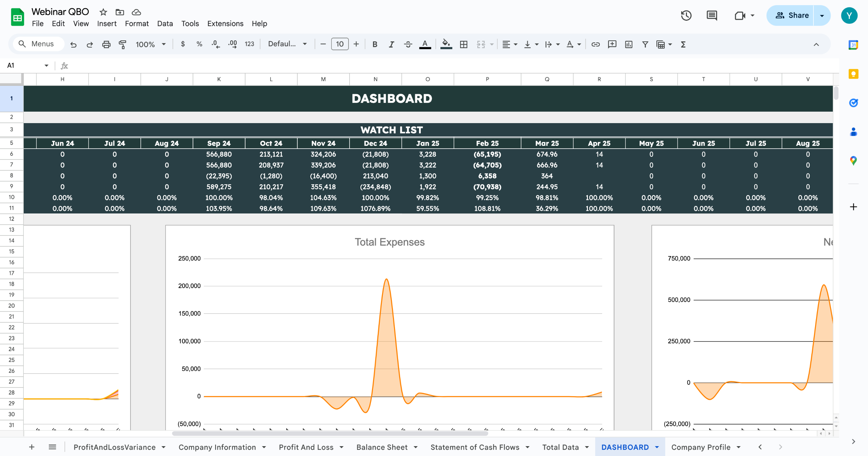Click the functions sigma icon

point(683,44)
